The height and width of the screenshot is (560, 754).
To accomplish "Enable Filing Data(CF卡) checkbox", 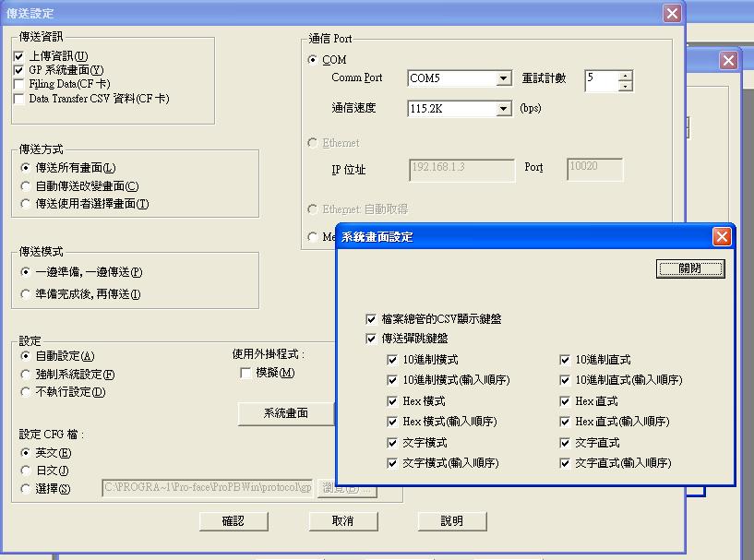I will pos(19,84).
